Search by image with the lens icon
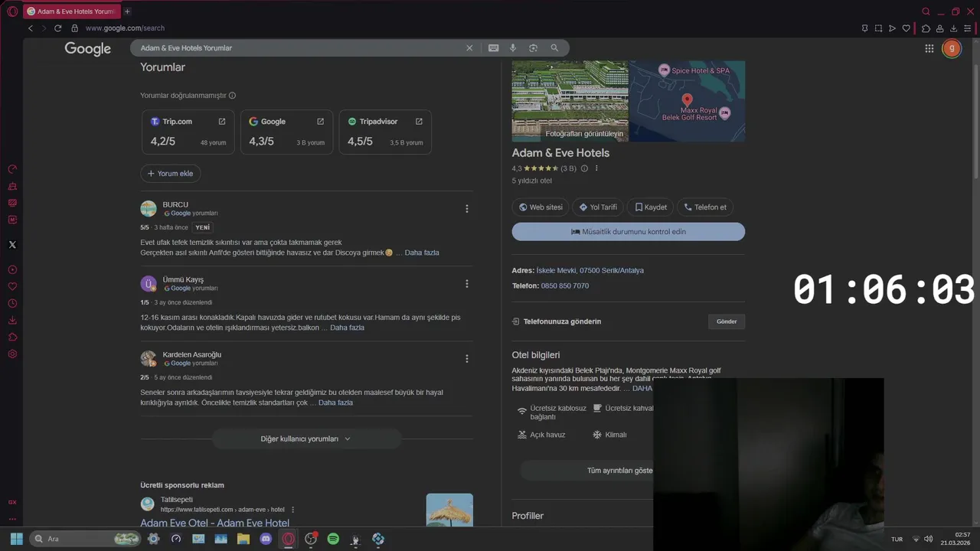The width and height of the screenshot is (980, 551). [x=534, y=47]
